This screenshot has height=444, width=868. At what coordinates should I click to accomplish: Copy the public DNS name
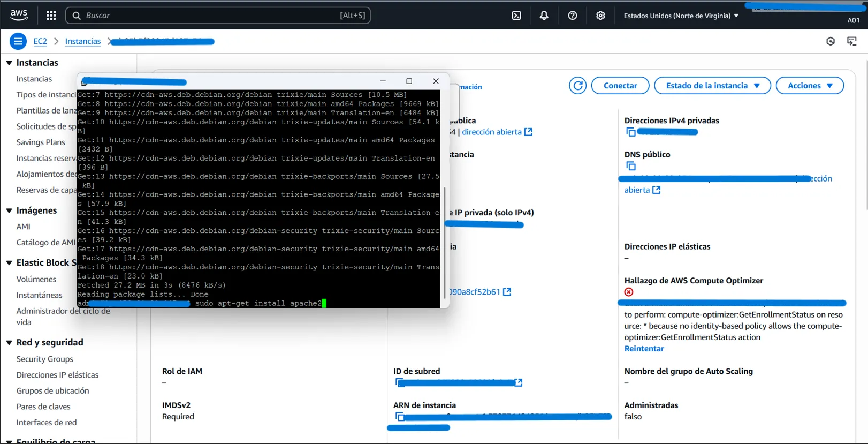[630, 167]
